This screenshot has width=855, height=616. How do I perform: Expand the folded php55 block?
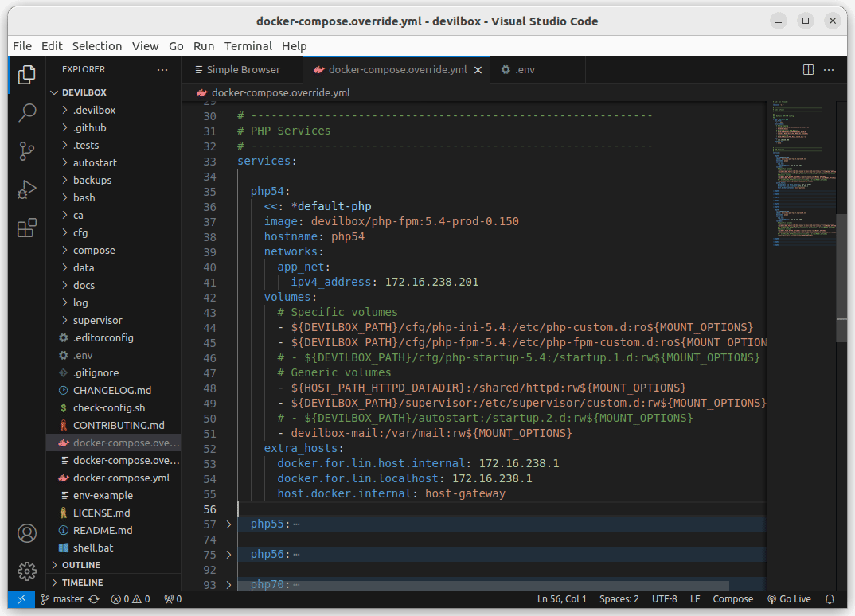(x=228, y=524)
